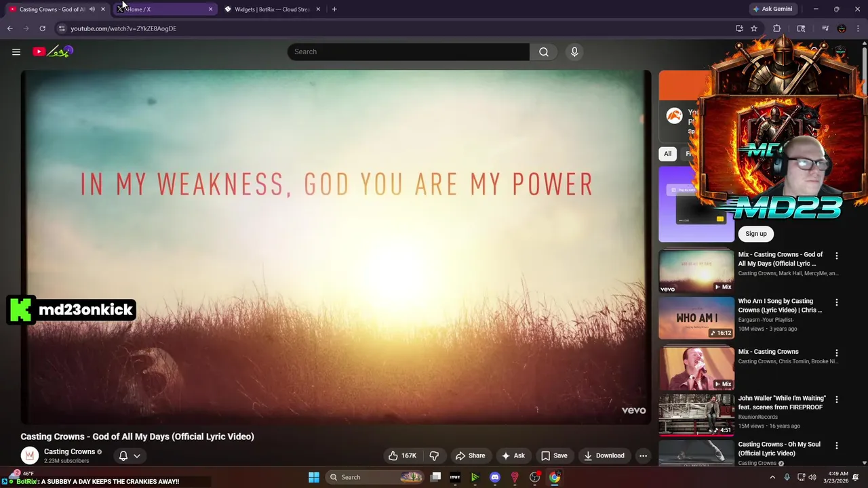Click the Chrome icon in the taskbar
Image resolution: width=868 pixels, height=488 pixels.
click(x=555, y=477)
